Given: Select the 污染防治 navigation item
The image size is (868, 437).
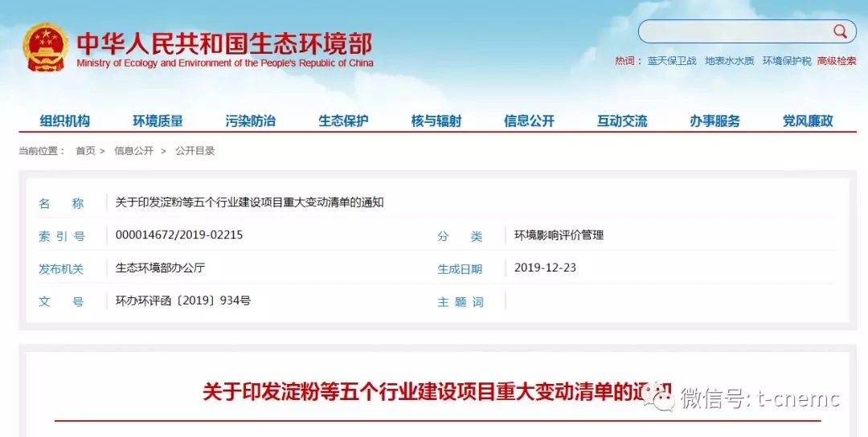Looking at the screenshot, I should [x=250, y=121].
